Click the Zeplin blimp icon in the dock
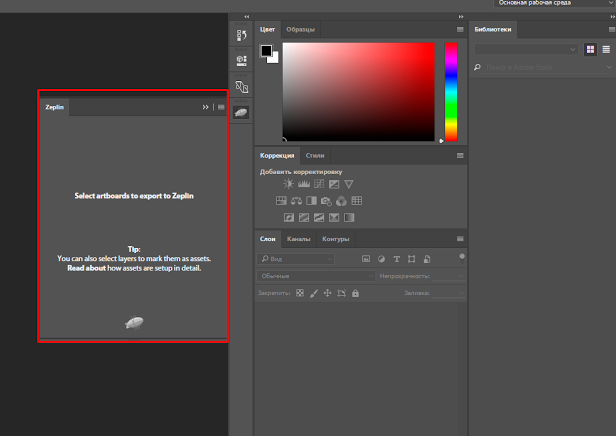Image resolution: width=616 pixels, height=436 pixels. point(241,113)
